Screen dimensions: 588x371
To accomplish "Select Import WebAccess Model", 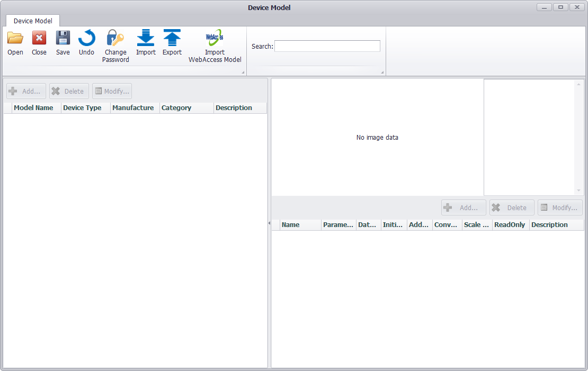I will (x=215, y=39).
